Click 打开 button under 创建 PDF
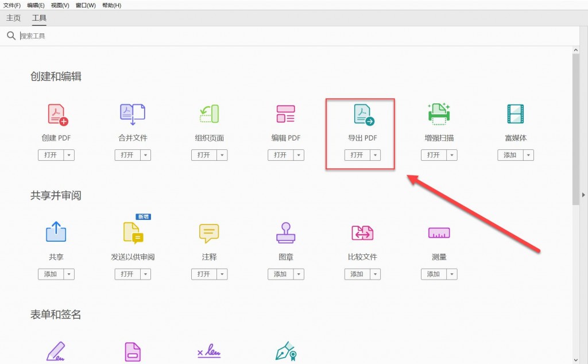588x364 pixels. coord(51,155)
